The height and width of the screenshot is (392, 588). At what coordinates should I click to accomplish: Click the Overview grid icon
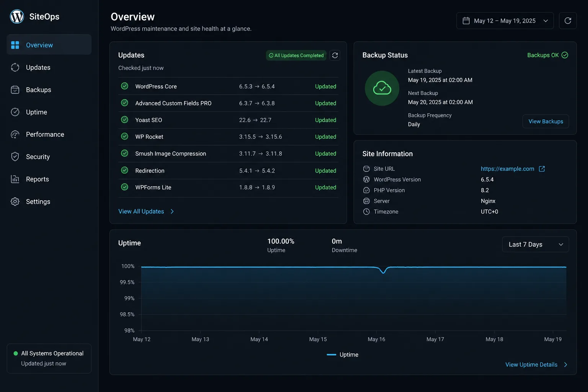[15, 45]
